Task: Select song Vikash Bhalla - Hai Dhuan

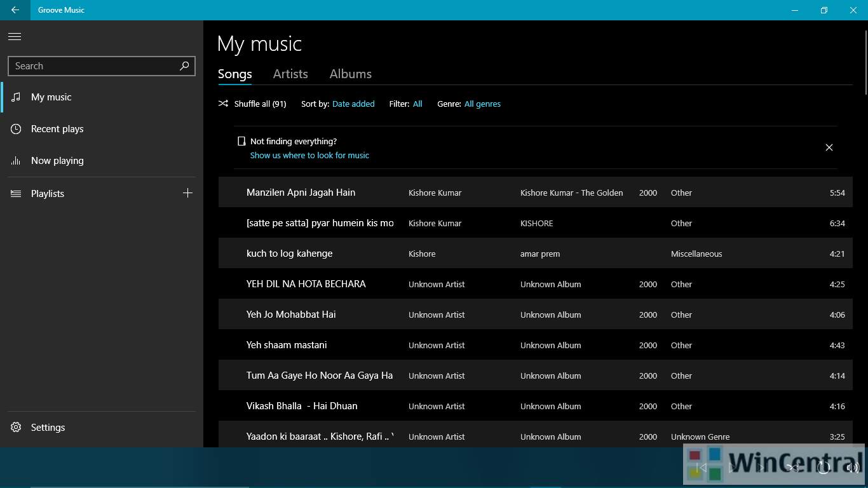Action: pyautogui.click(x=302, y=406)
